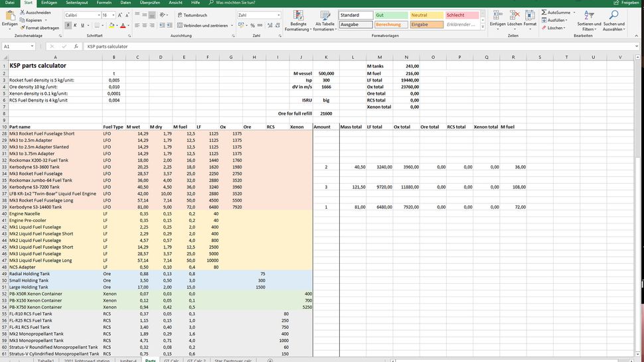Click the text orientation icon

coord(163,15)
